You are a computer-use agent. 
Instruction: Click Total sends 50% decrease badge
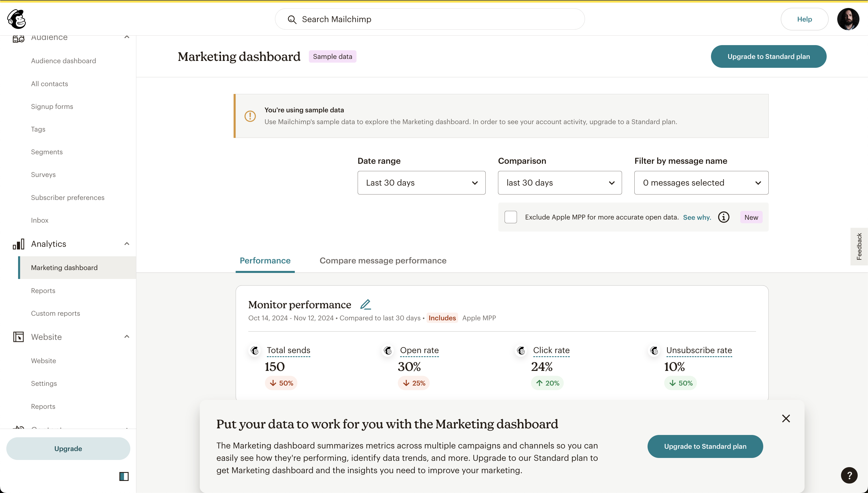[281, 383]
